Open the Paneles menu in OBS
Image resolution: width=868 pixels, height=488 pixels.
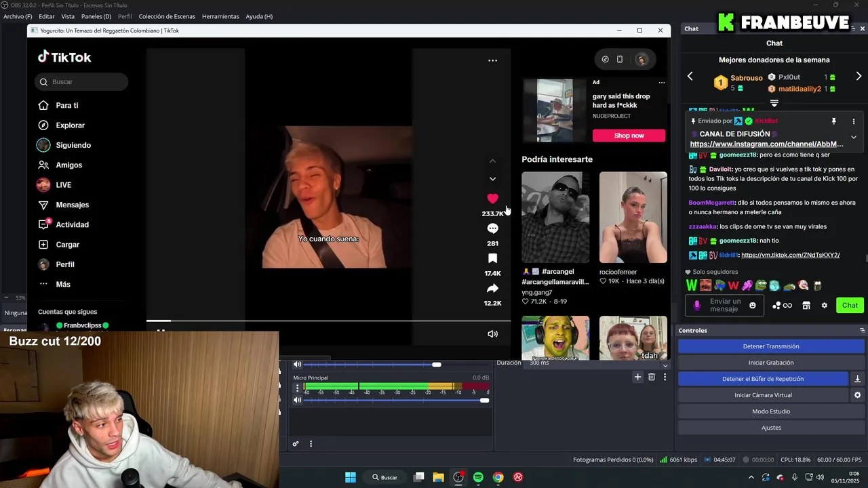click(96, 16)
